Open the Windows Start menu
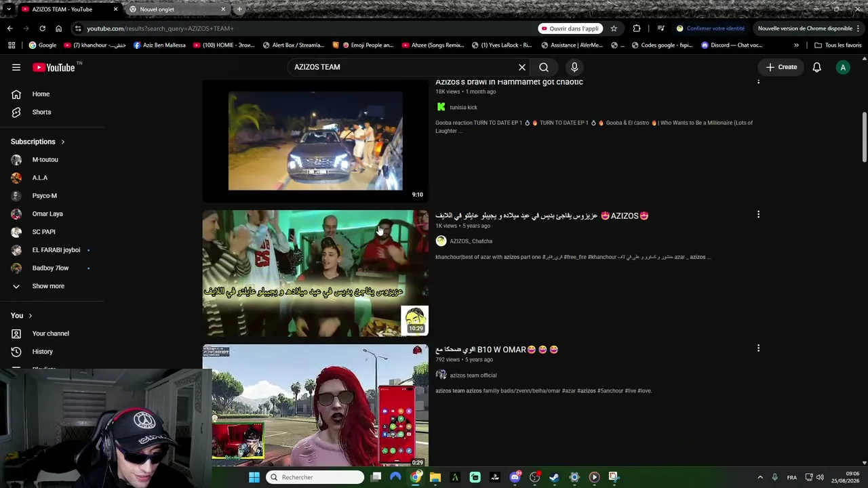 tap(254, 477)
